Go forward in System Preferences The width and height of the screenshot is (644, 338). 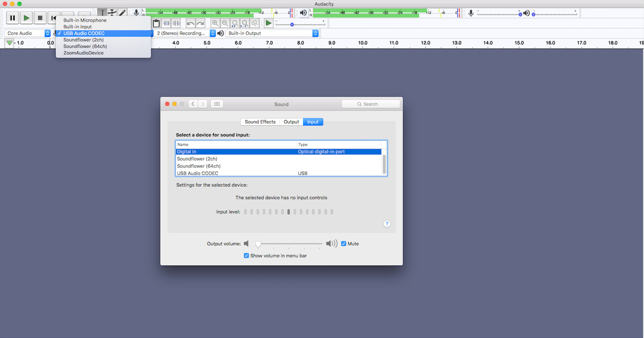point(203,104)
